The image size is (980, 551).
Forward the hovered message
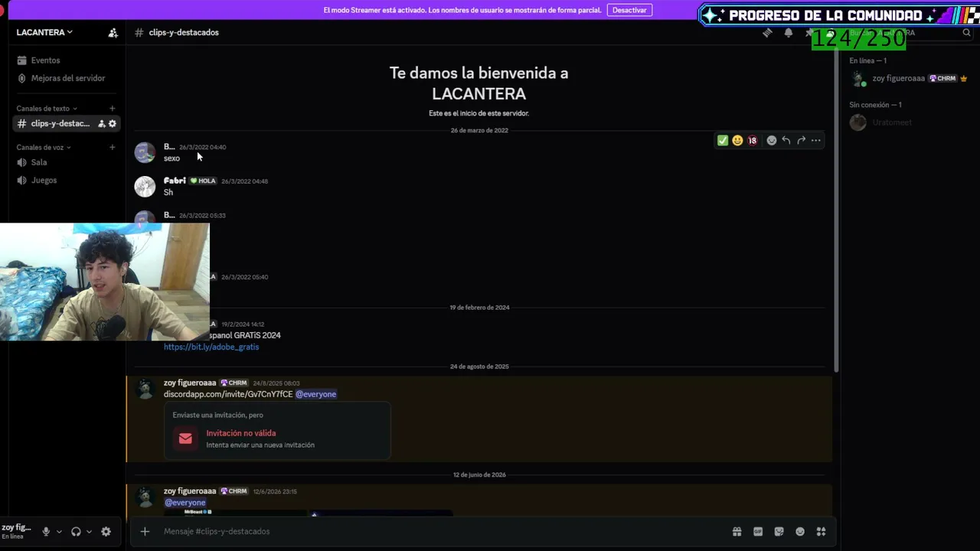[x=801, y=141]
